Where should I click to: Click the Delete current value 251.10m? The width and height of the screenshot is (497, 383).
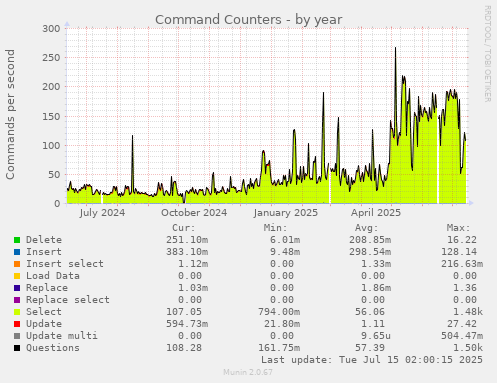point(187,240)
